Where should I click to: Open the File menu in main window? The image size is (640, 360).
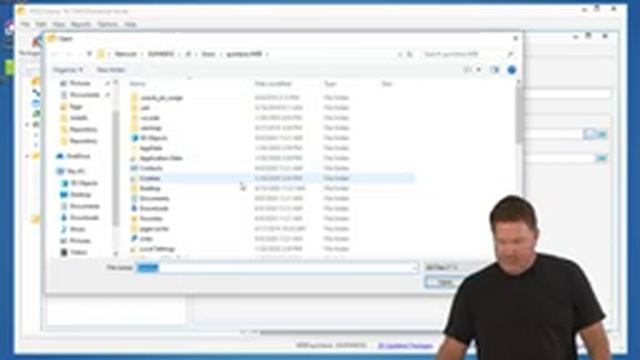pyautogui.click(x=25, y=24)
